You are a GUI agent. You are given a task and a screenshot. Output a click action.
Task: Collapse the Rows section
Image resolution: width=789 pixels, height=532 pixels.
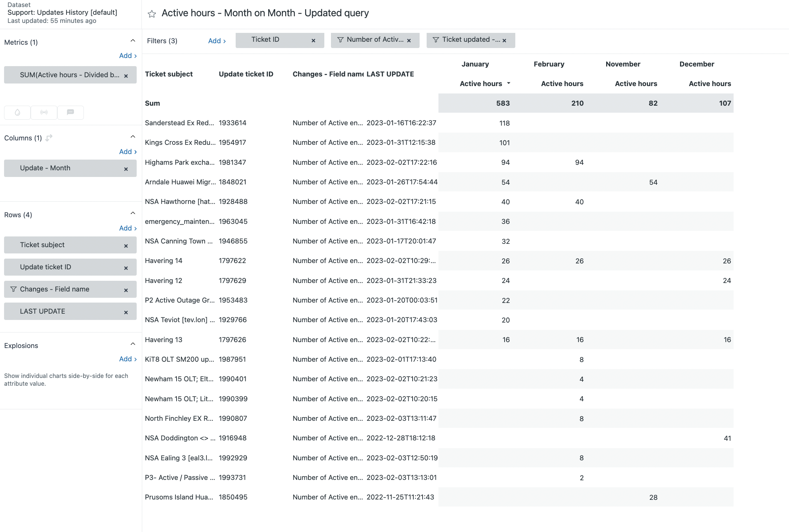(x=133, y=213)
